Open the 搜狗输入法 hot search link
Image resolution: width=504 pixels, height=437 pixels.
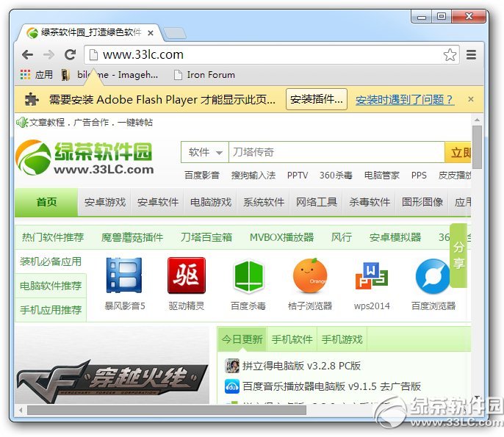pyautogui.click(x=253, y=176)
